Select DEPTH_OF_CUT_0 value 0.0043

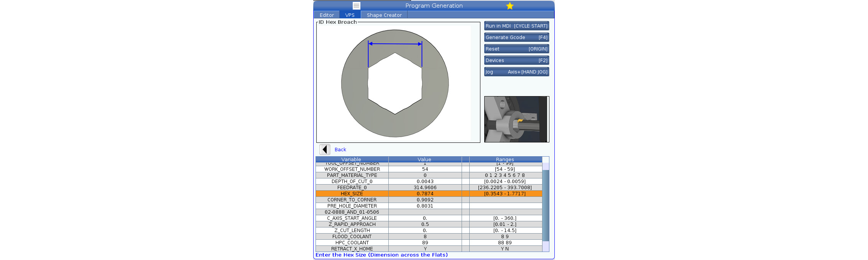pos(425,182)
